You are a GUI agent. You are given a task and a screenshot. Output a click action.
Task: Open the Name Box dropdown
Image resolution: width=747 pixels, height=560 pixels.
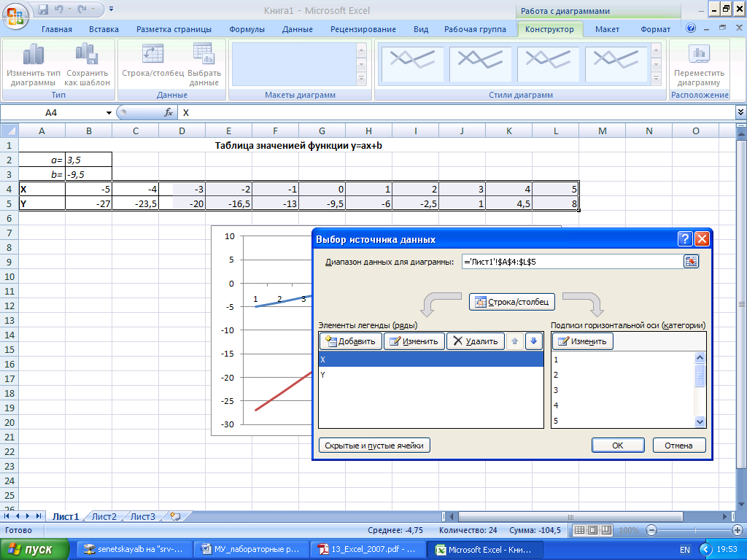(109, 113)
